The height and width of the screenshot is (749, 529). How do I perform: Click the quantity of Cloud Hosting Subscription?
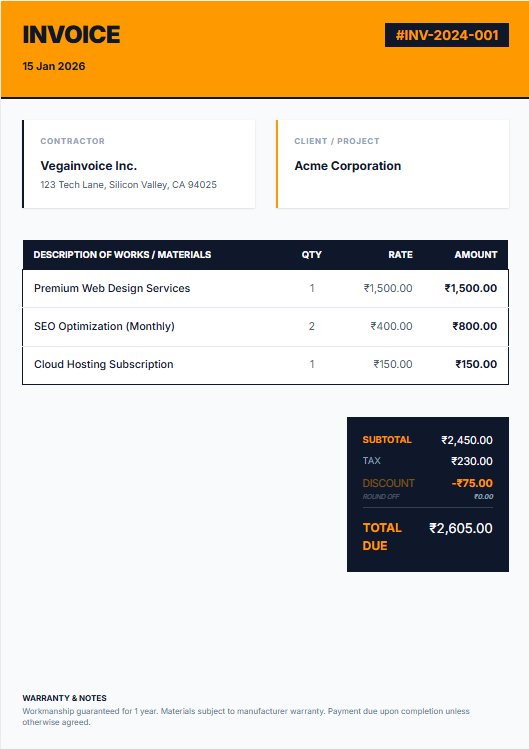click(312, 364)
